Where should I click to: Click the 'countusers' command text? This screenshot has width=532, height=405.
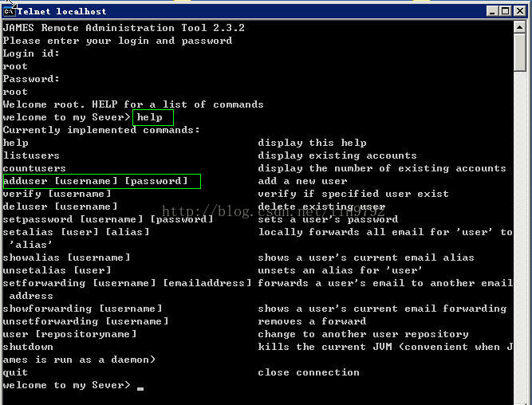point(34,168)
